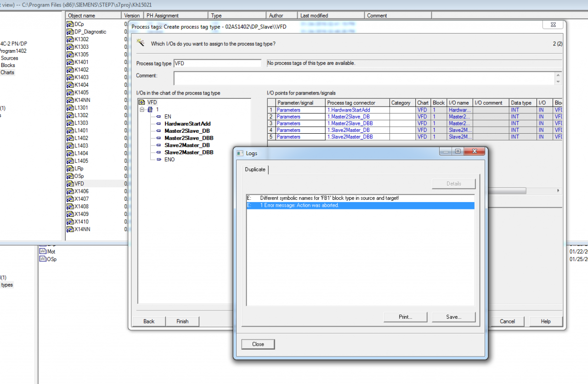Viewport: 588px width, 384px height.
Task: Select Sources folder in left tree
Action: click(x=9, y=58)
